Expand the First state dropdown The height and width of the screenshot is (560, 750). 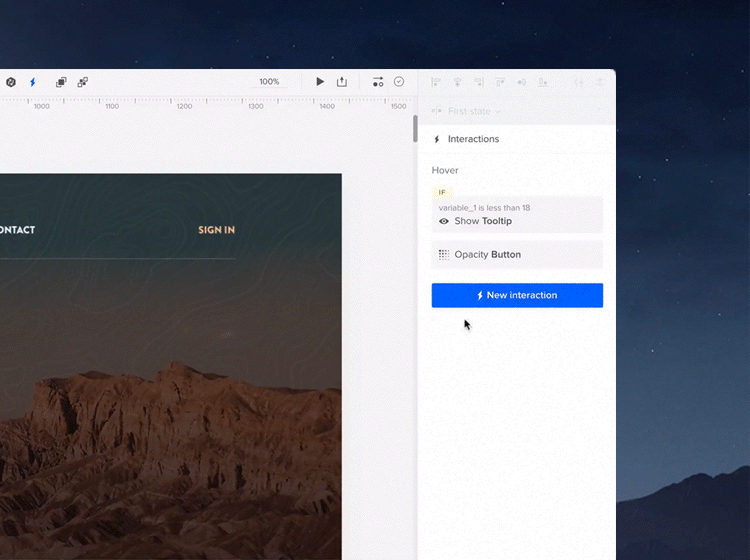pyautogui.click(x=474, y=111)
